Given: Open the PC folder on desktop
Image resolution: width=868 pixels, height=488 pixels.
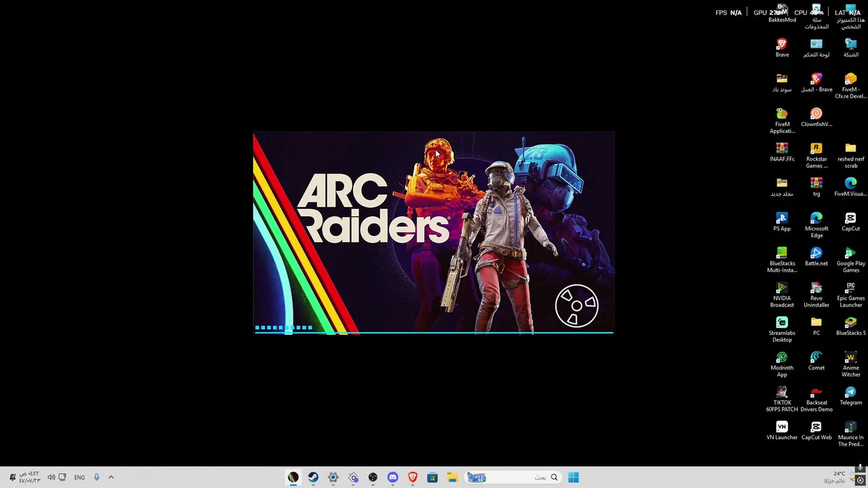Looking at the screenshot, I should 816,325.
